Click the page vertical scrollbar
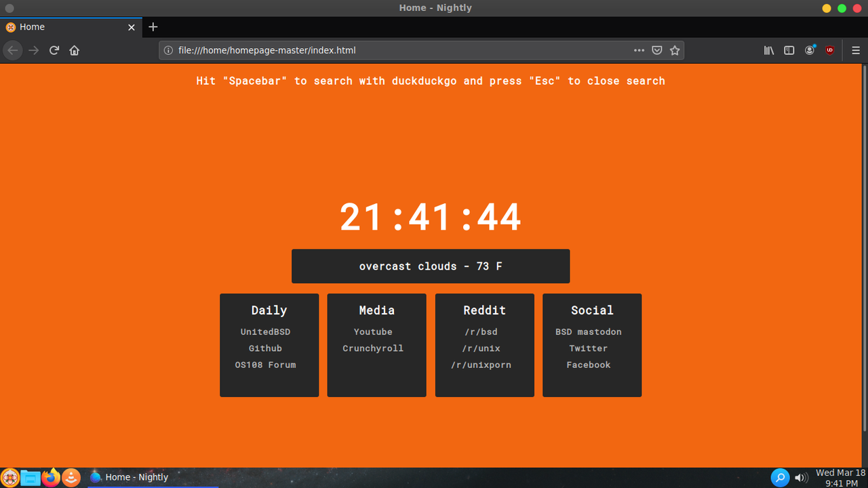868x488 pixels. [x=864, y=247]
